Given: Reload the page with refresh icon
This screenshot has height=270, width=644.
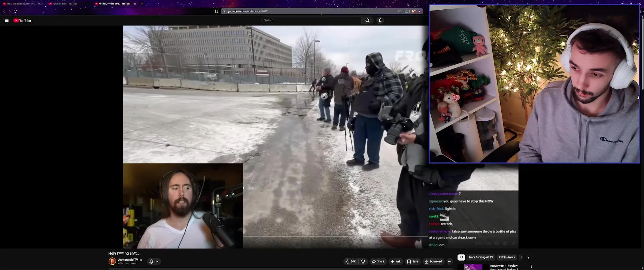Looking at the screenshot, I should pos(15,11).
